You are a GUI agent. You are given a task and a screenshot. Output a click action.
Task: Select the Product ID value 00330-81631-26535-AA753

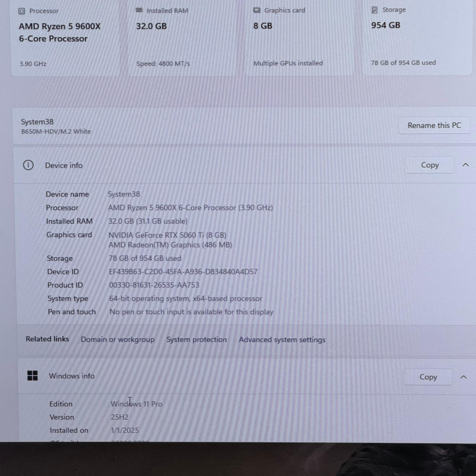click(154, 285)
